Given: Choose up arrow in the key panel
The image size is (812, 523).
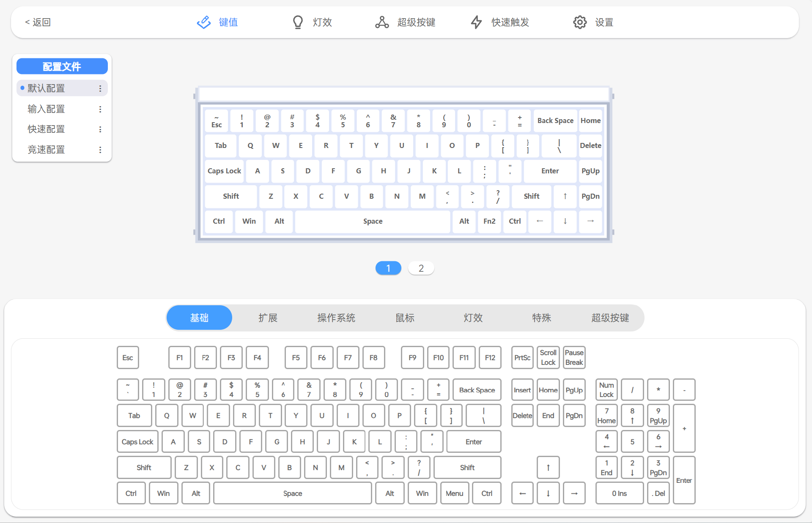Looking at the screenshot, I should 548,468.
